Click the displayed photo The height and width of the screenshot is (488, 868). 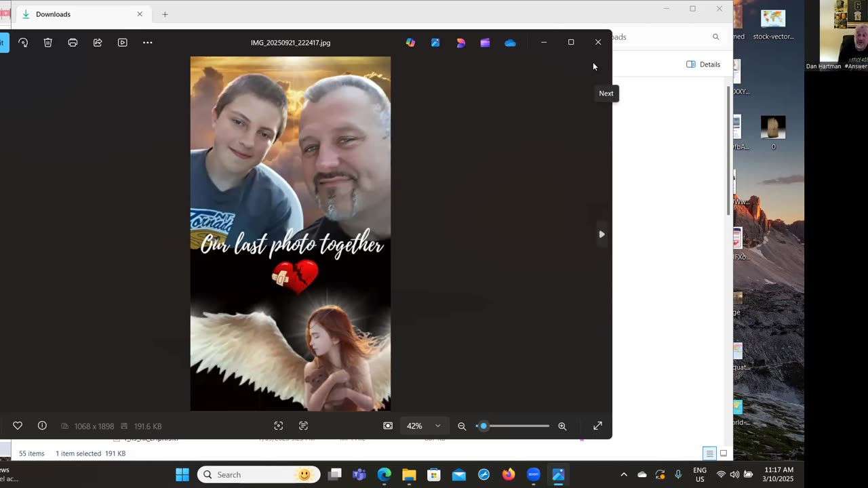290,233
